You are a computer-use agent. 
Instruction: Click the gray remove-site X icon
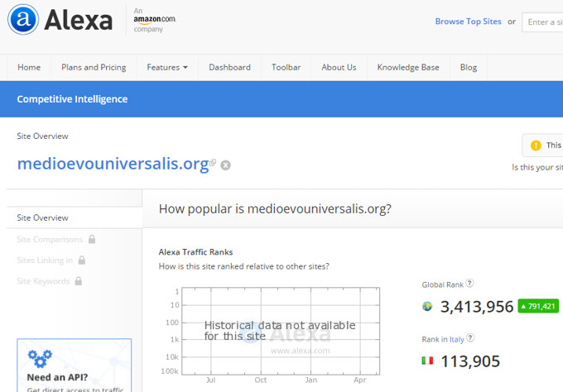[x=225, y=165]
